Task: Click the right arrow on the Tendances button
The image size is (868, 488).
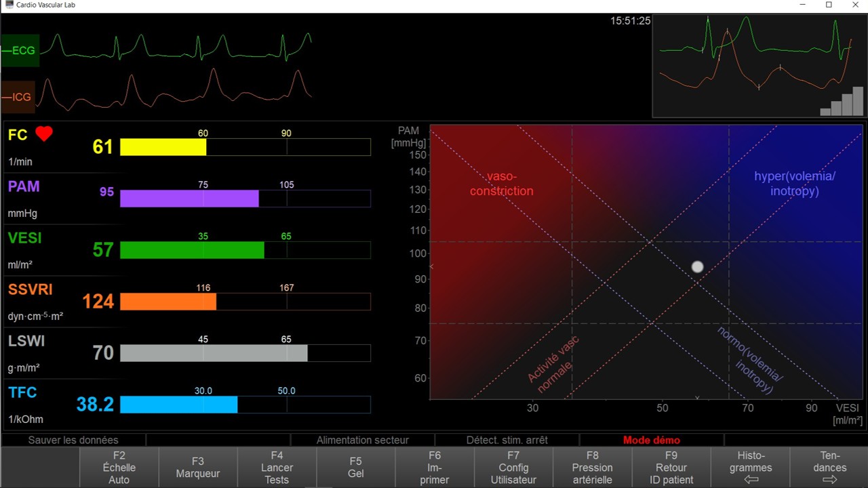Action: [x=830, y=480]
